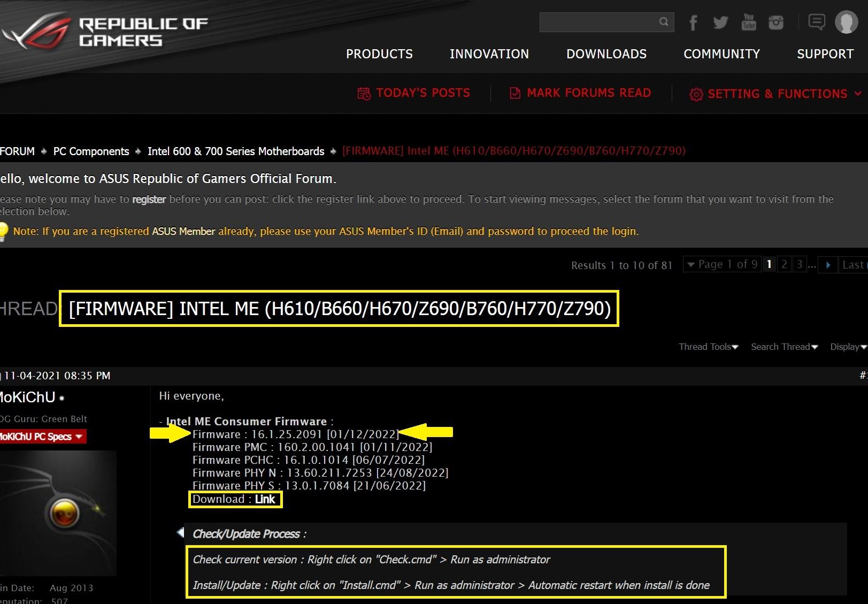Open Display dropdown
Screen dimensions: 868x604
[848, 347]
